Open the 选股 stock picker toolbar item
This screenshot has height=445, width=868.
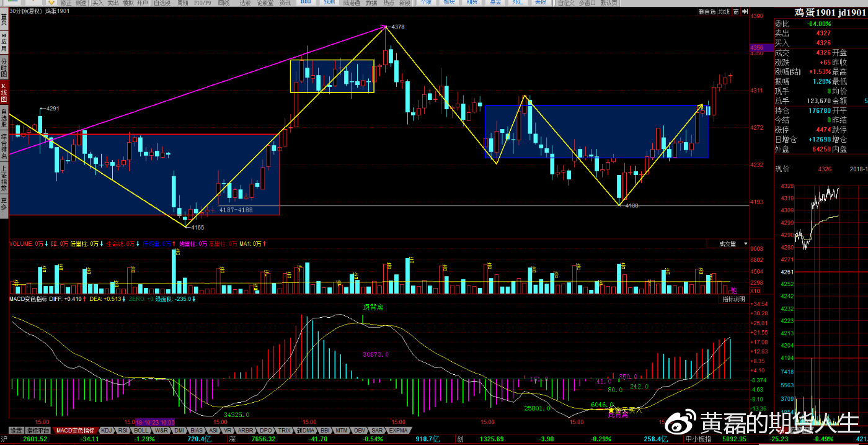pos(245,3)
